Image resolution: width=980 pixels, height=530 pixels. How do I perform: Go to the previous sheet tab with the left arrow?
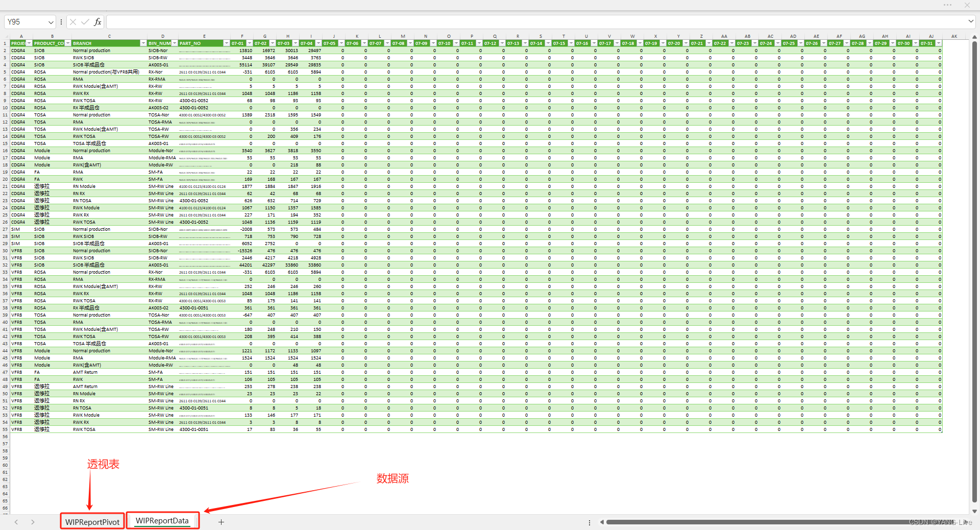[16, 522]
